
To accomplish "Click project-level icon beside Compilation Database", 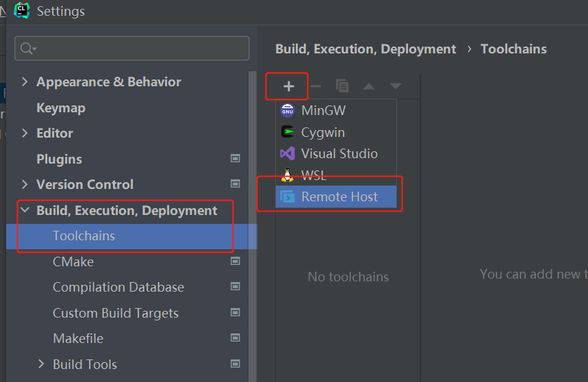I will [235, 287].
